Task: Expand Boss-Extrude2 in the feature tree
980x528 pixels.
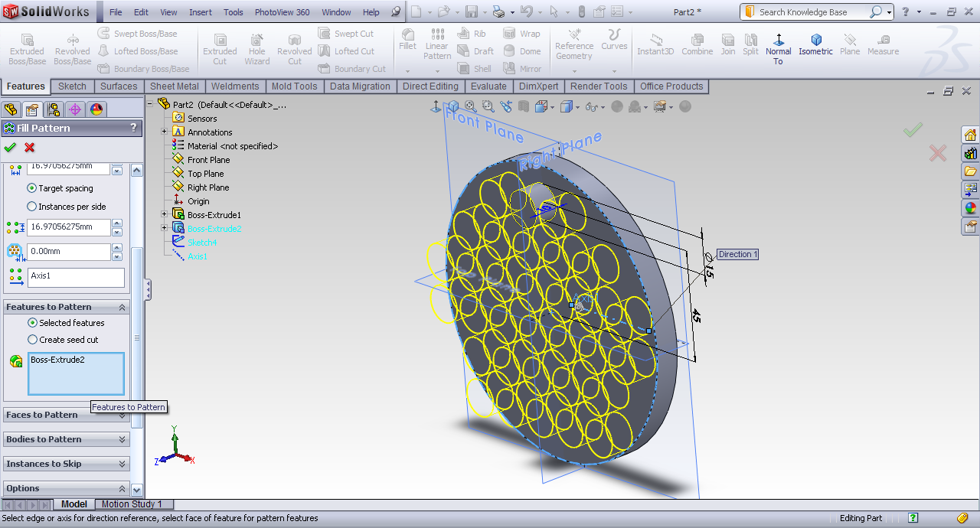Action: tap(164, 229)
